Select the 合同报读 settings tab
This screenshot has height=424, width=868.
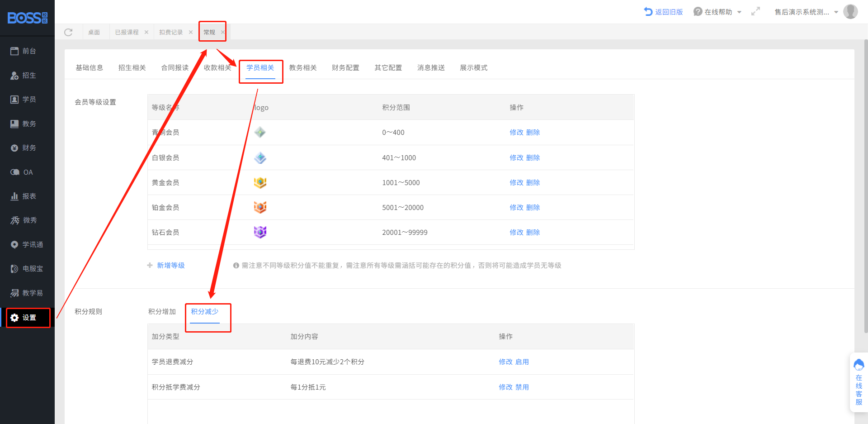click(x=175, y=68)
